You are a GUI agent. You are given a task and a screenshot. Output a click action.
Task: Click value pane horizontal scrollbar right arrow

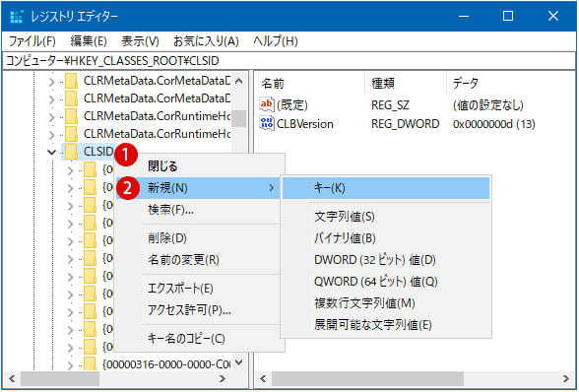tap(566, 378)
